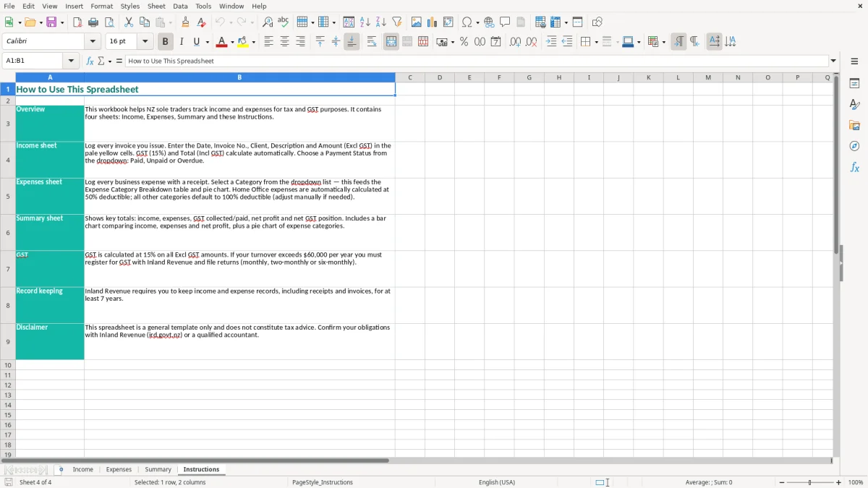Toggle Center Horizontally alignment
This screenshot has width=868, height=488.
284,42
